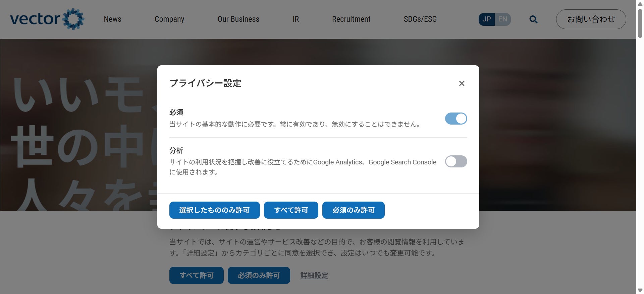Close the プライバシー設定 dialog with X
644x294 pixels.
[462, 83]
